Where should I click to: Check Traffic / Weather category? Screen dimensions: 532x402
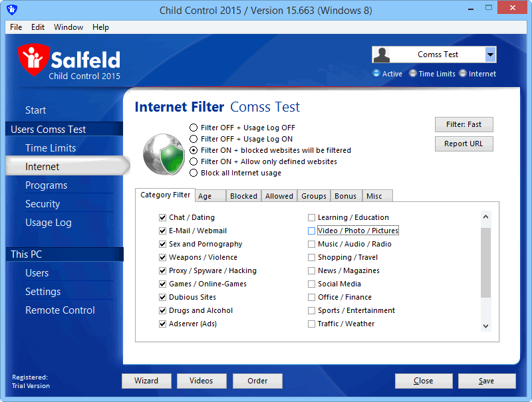[311, 324]
